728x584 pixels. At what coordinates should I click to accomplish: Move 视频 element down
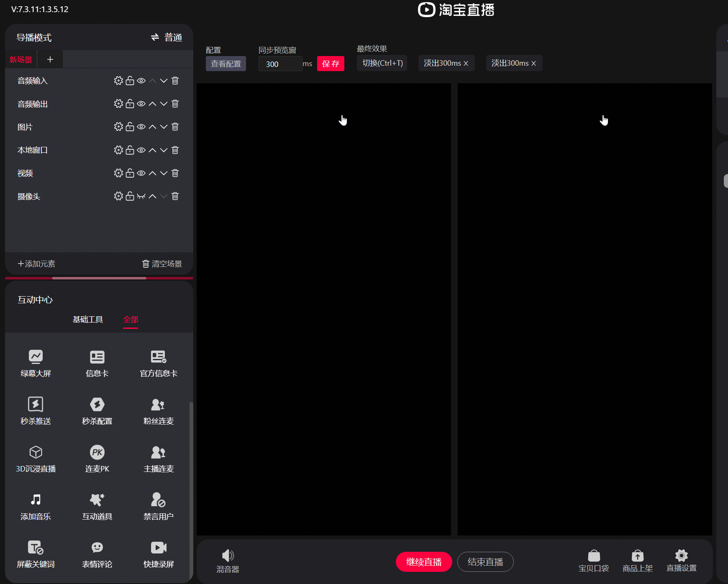click(x=164, y=173)
